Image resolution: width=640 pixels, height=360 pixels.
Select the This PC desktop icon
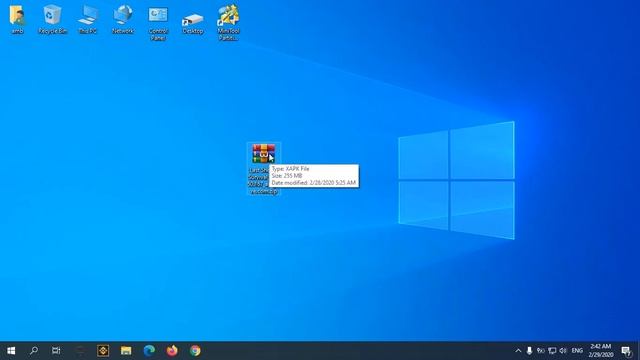click(x=87, y=19)
